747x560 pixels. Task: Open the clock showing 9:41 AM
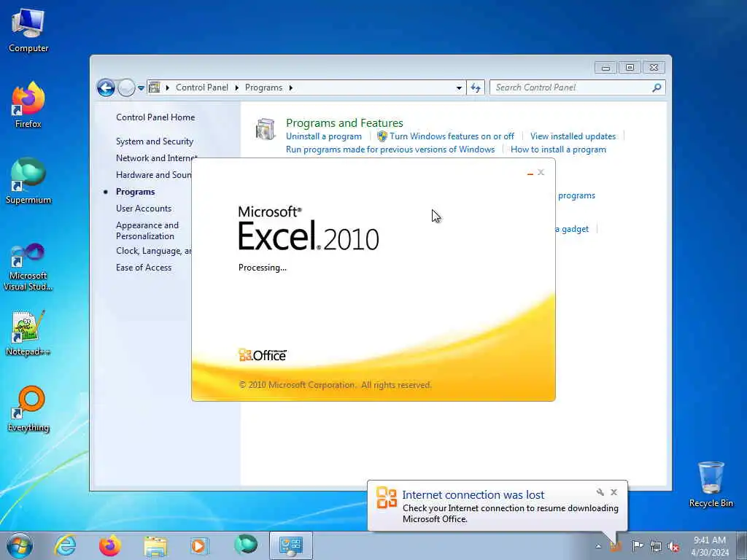click(709, 545)
